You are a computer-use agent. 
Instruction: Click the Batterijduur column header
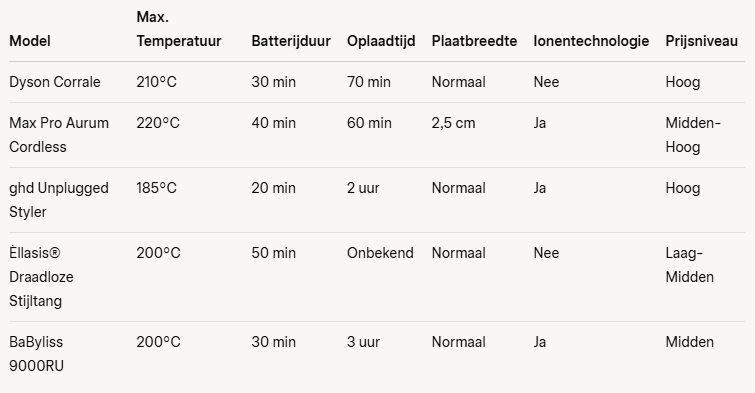(291, 41)
